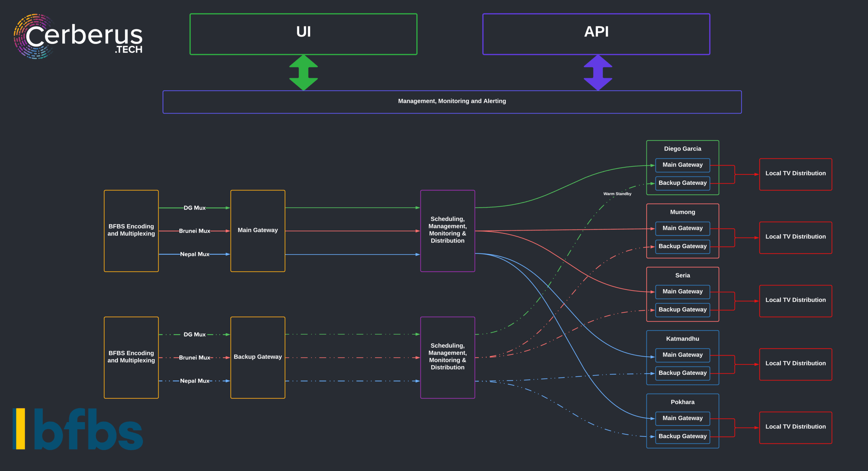Click Local TV Distribution beside Diego Garcia
Viewport: 868px width, 471px height.
[795, 174]
